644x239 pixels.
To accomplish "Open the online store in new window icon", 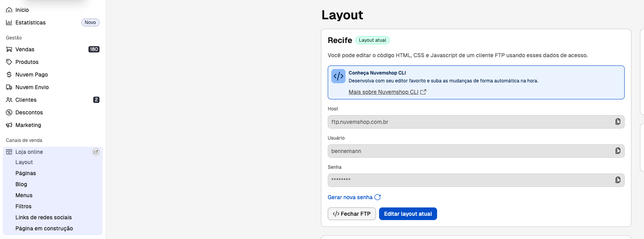I will pos(96,152).
